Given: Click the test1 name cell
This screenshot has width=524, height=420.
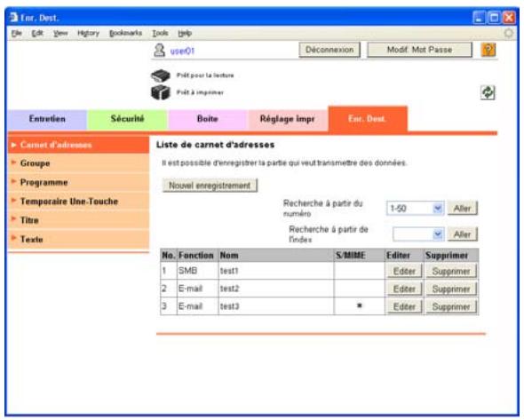Looking at the screenshot, I should click(x=276, y=271).
